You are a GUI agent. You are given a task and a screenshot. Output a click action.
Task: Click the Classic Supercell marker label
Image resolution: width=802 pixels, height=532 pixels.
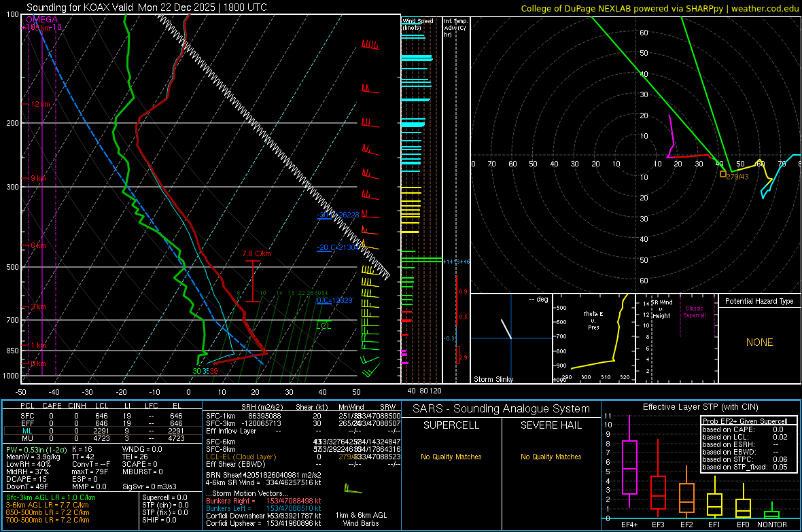[695, 312]
